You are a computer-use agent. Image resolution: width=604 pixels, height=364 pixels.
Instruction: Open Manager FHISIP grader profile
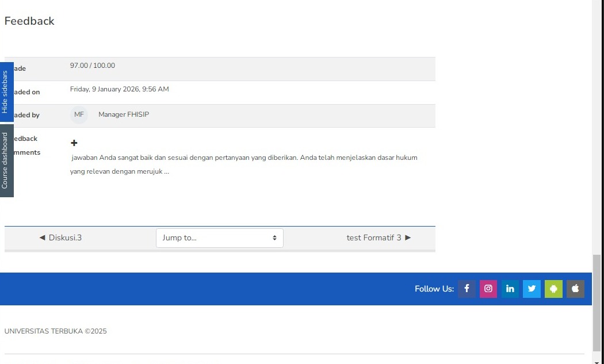pos(124,114)
